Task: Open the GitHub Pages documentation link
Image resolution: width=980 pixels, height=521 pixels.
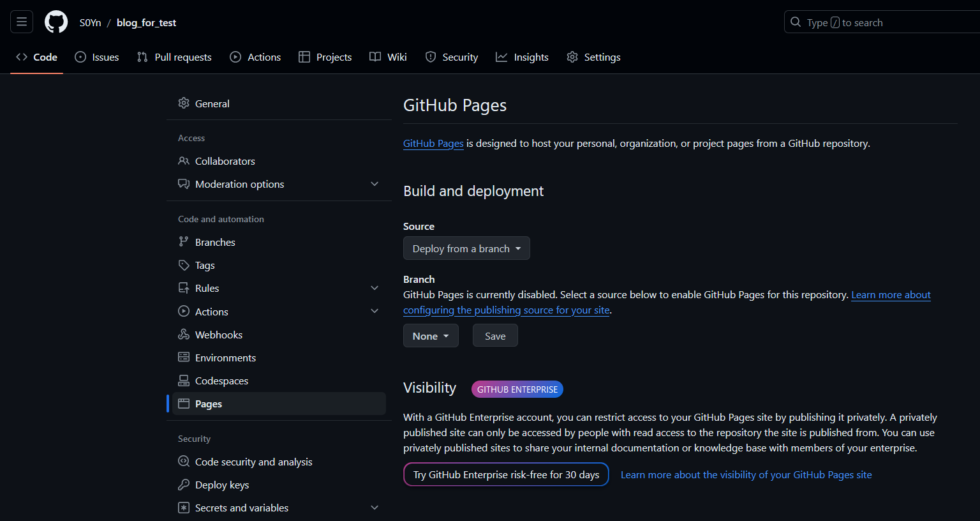Action: pos(433,144)
